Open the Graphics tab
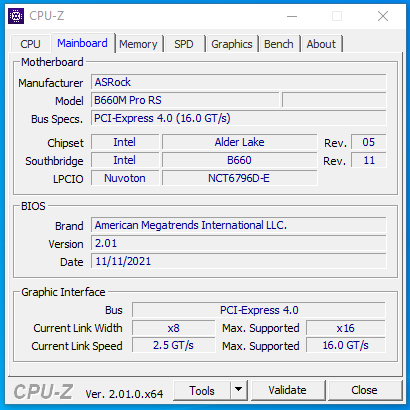 pyautogui.click(x=232, y=44)
